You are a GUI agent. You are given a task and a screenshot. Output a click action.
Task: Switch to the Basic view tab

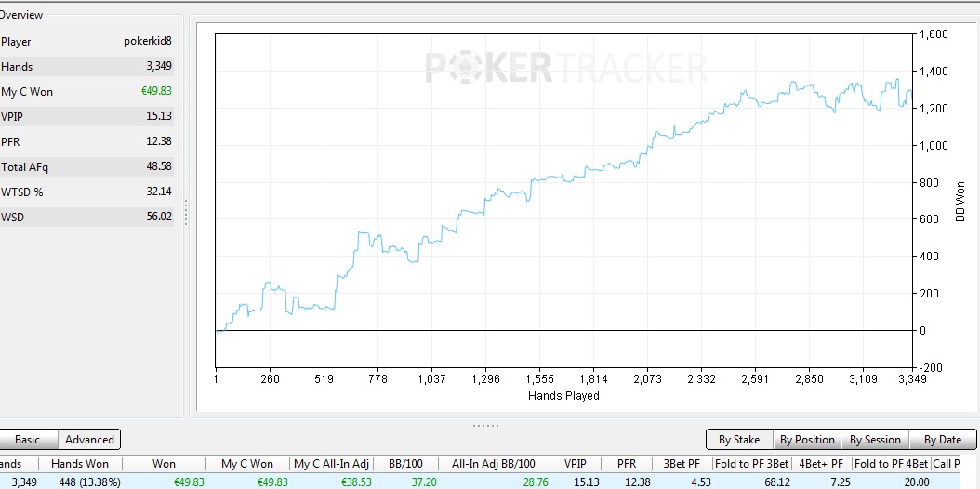pyautogui.click(x=27, y=439)
